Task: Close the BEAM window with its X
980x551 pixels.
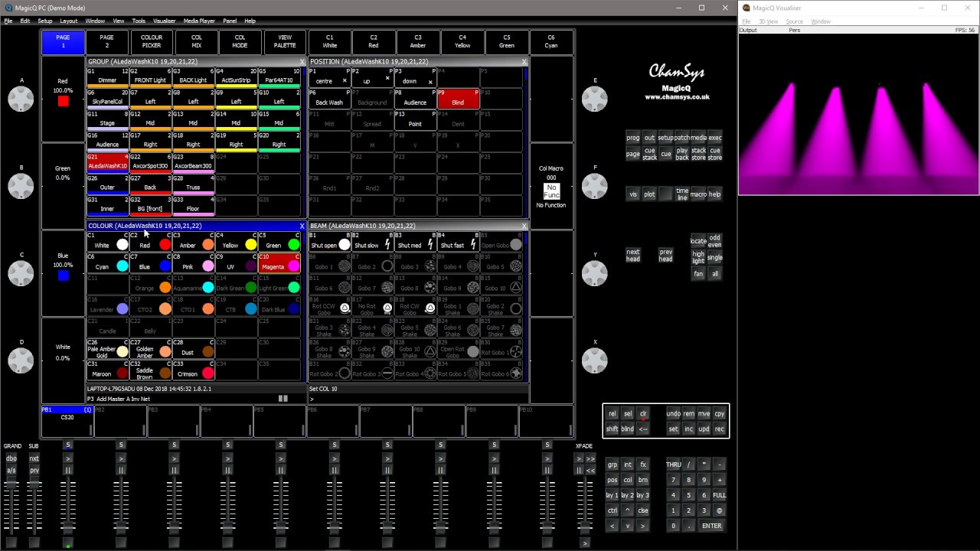Action: pos(524,226)
